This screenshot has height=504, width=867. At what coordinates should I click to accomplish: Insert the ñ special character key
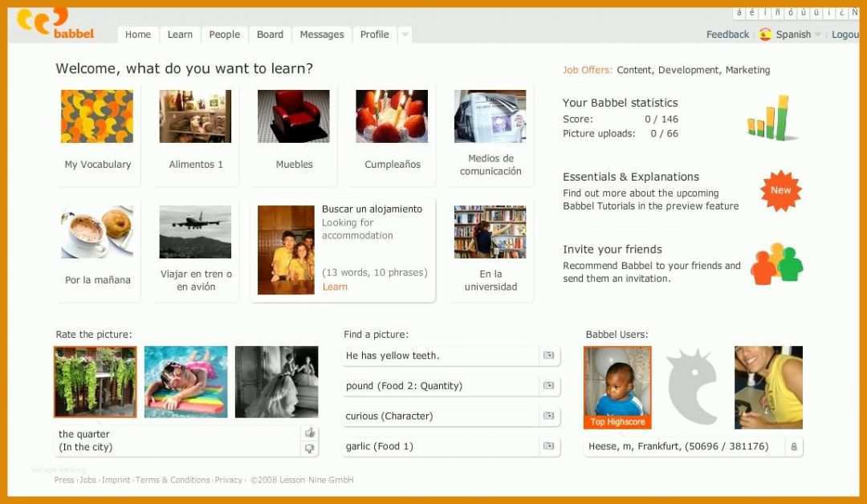tap(777, 13)
